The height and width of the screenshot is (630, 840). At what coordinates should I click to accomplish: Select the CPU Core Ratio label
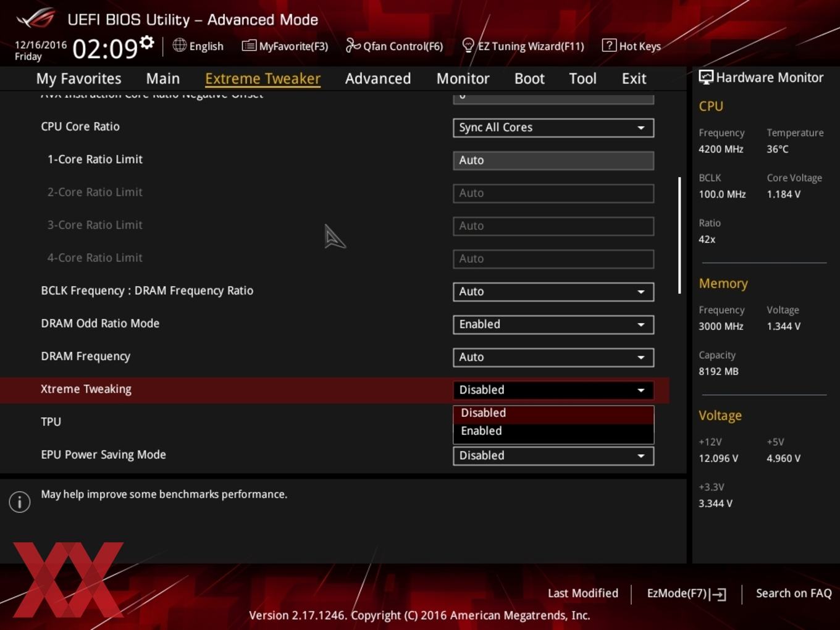tap(80, 127)
